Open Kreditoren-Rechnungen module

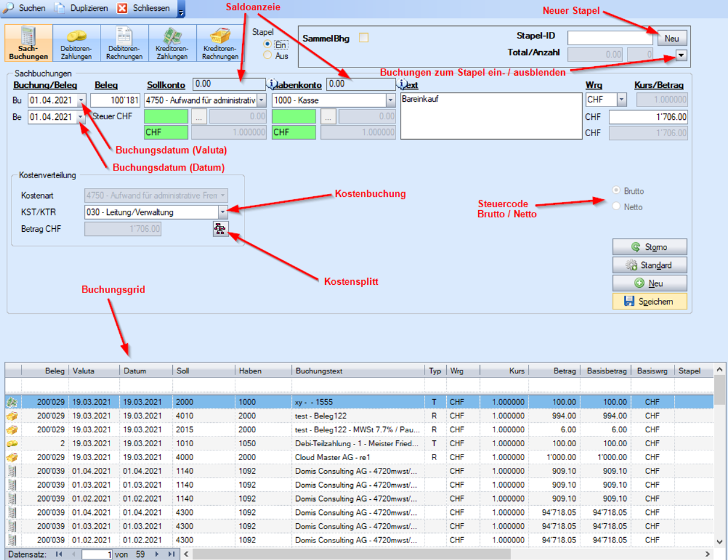tap(220, 43)
